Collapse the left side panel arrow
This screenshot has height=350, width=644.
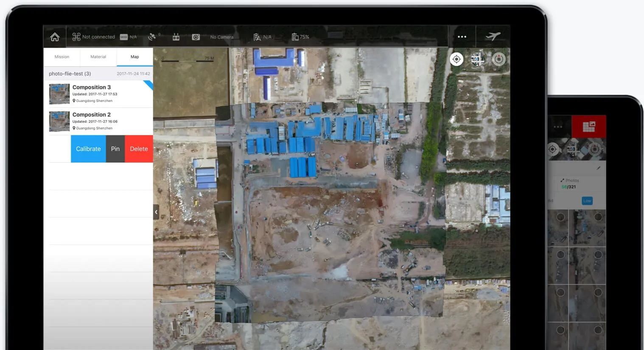click(x=156, y=212)
